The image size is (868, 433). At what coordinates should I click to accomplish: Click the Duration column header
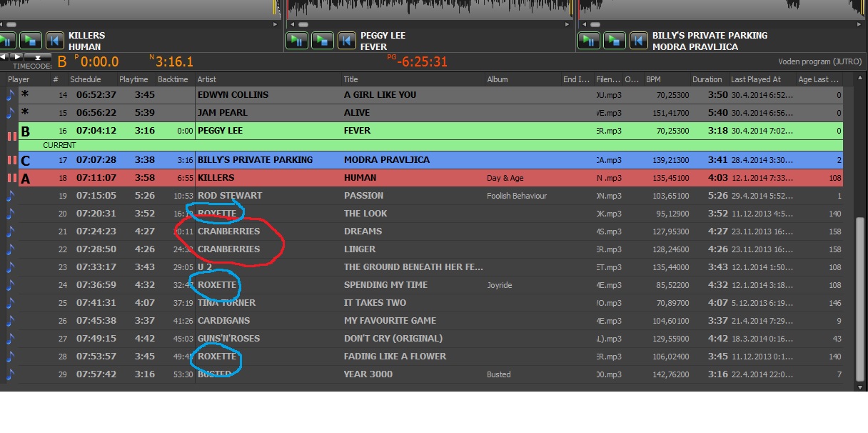point(709,79)
